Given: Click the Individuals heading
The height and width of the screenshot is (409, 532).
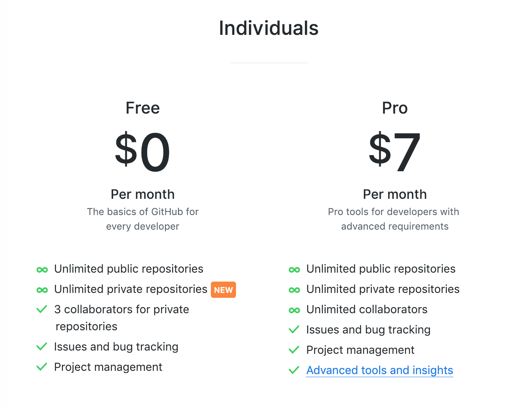Looking at the screenshot, I should (x=268, y=28).
